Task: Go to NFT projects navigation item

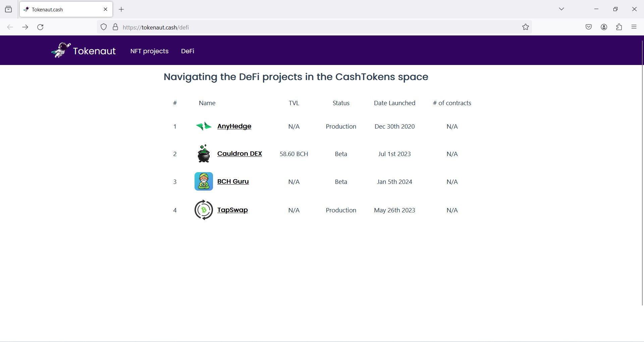Action: (149, 51)
